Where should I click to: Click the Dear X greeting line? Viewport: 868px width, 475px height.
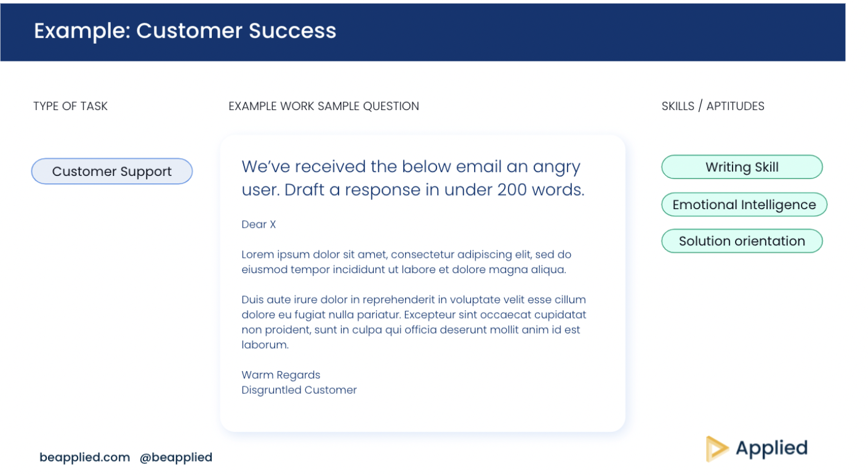[259, 225]
